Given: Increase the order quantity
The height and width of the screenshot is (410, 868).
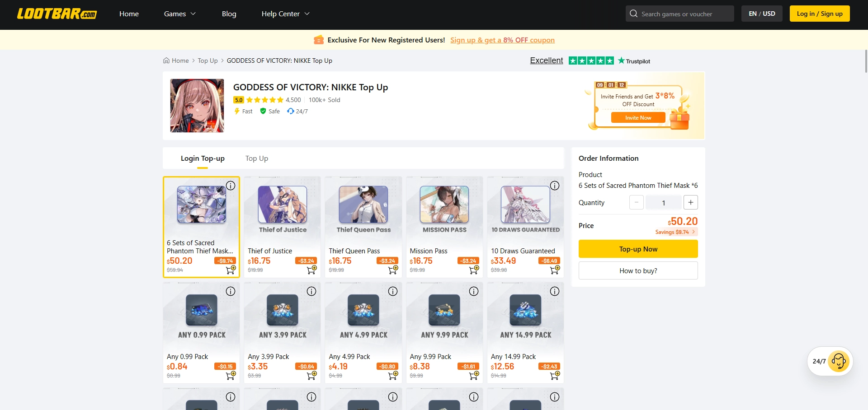Looking at the screenshot, I should 691,202.
